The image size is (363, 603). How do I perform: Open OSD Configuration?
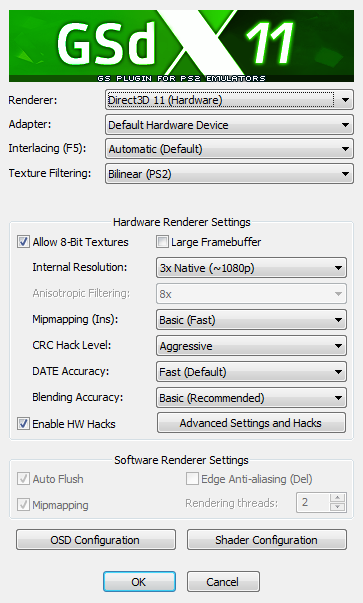tap(96, 540)
